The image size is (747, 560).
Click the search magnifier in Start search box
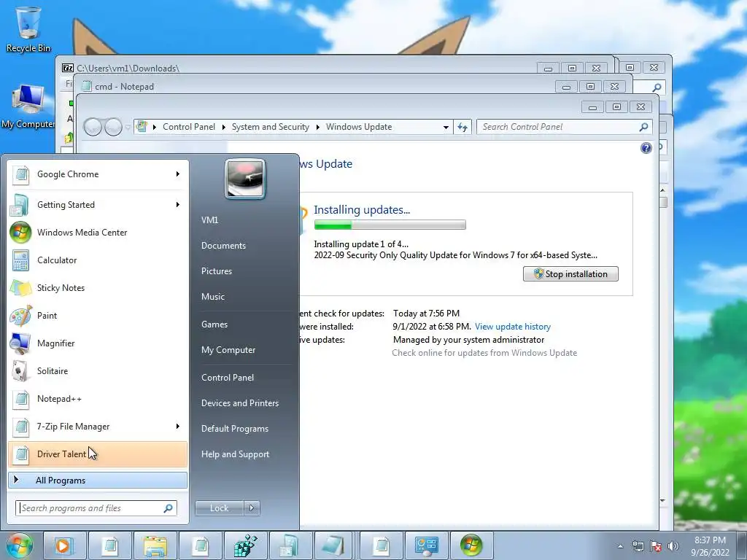[x=169, y=508]
